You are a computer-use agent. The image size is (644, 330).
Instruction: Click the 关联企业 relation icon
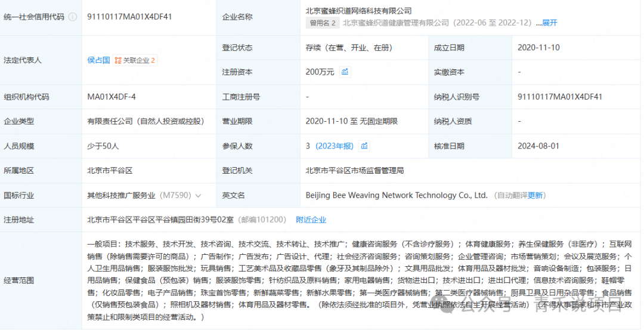pos(118,60)
